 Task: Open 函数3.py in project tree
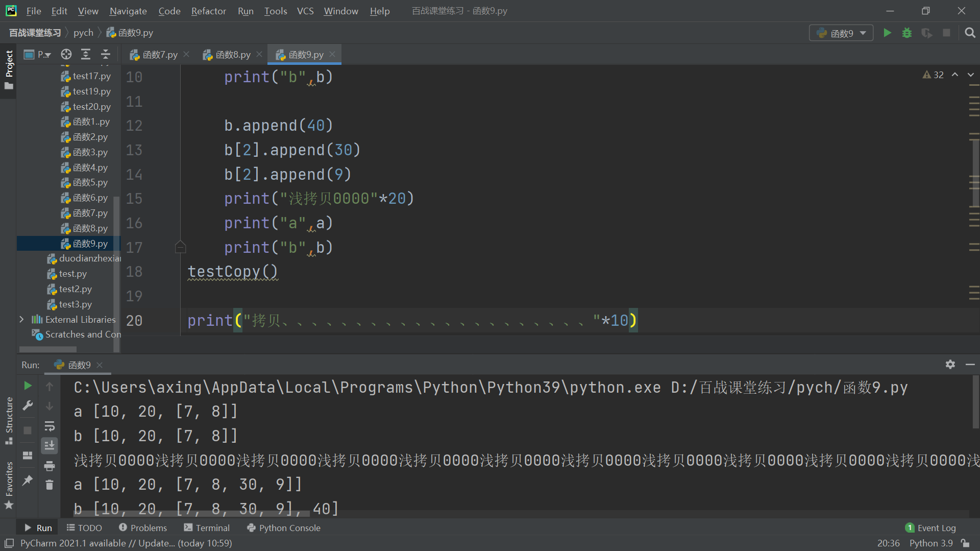click(x=84, y=152)
